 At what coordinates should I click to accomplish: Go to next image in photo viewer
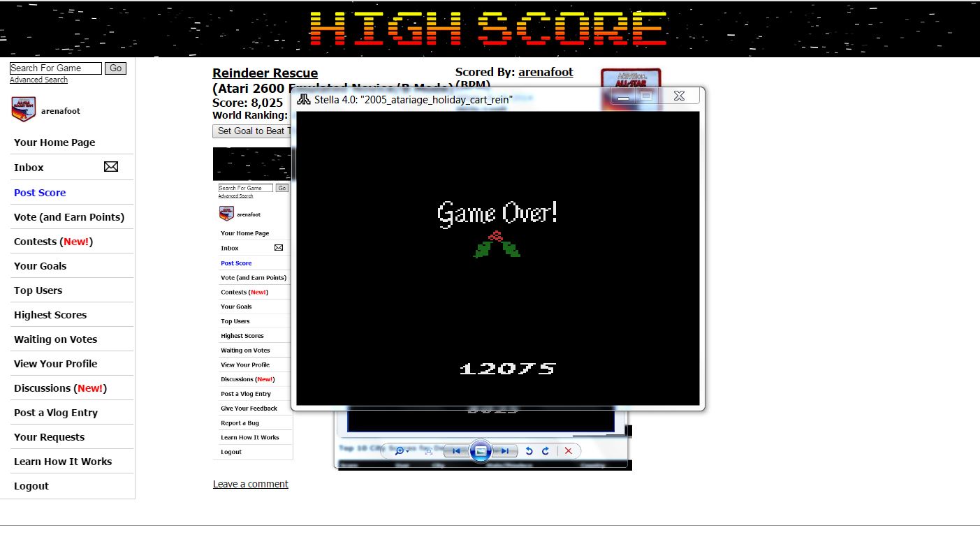pyautogui.click(x=505, y=451)
